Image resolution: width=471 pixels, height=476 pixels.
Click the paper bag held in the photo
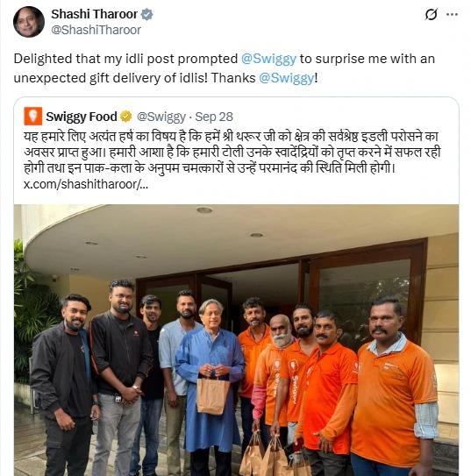tap(212, 395)
